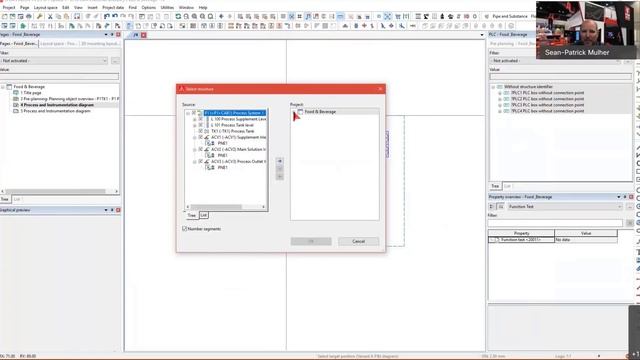Switch to the List tab in Select structure dialog
The width and height of the screenshot is (640, 360).
[204, 215]
